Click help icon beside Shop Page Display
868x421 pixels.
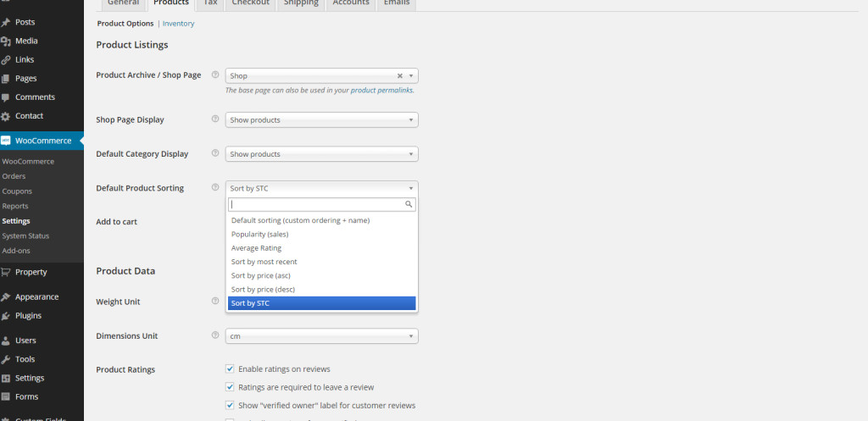tap(214, 119)
